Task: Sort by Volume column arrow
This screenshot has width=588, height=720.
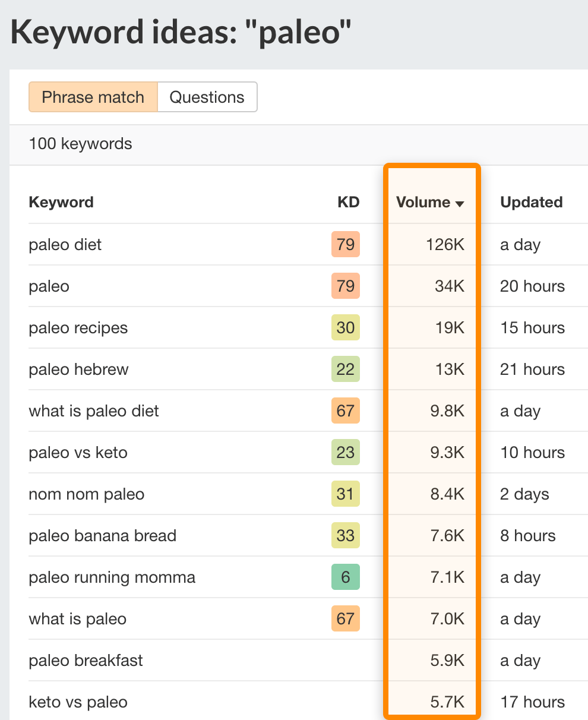Action: [x=459, y=204]
